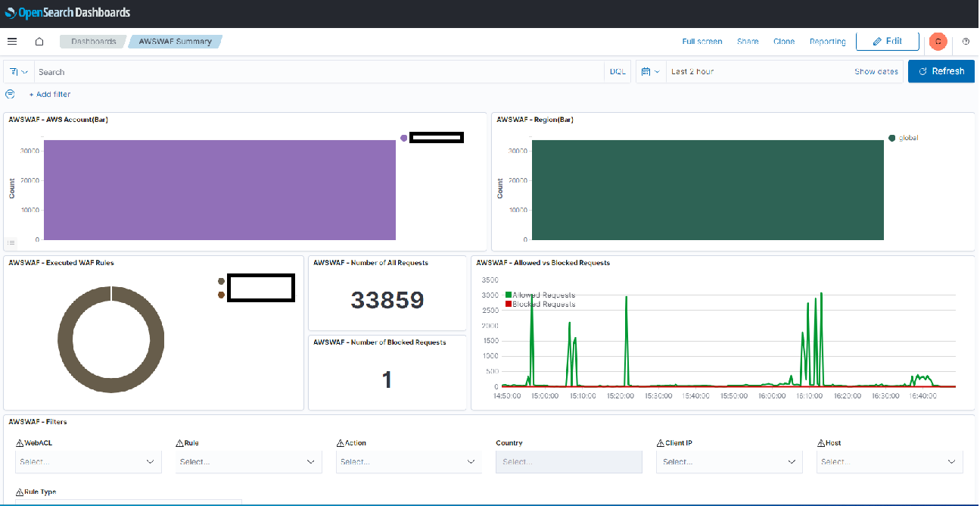Click the Refresh button
This screenshot has height=506, width=980.
[941, 71]
